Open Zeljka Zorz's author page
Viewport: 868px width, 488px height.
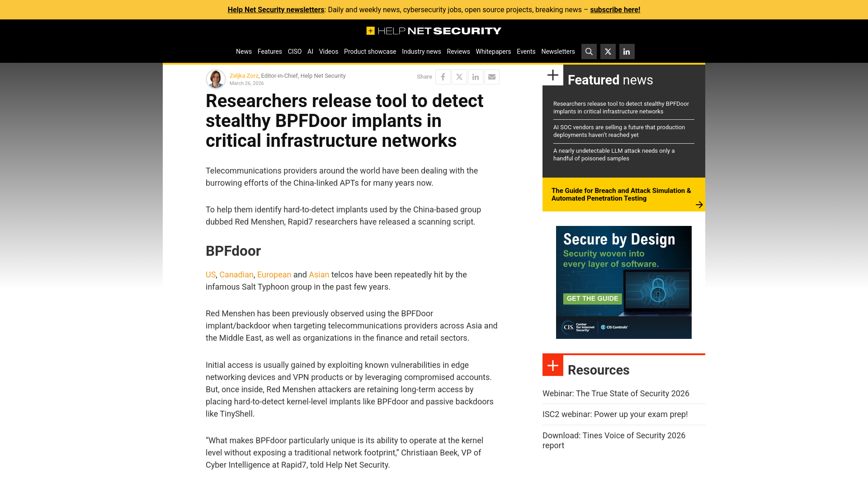[244, 76]
